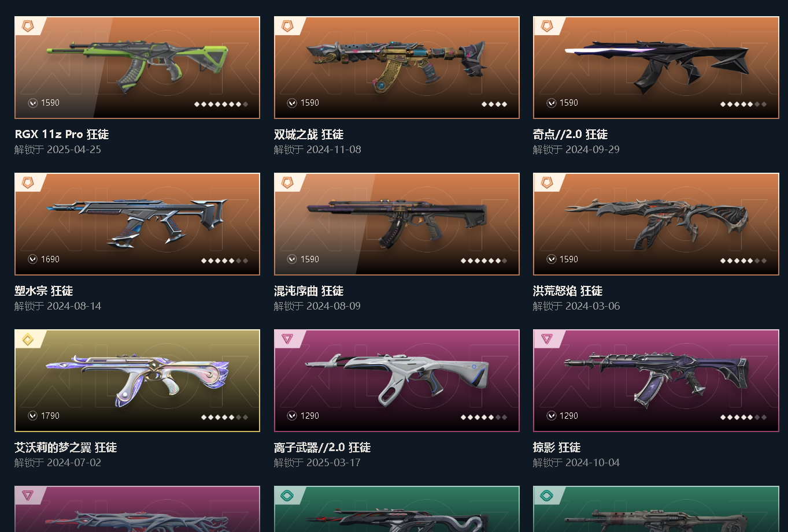Select the pink-tier partially visible bottom-left card
This screenshot has height=532, width=788.
tap(137, 509)
